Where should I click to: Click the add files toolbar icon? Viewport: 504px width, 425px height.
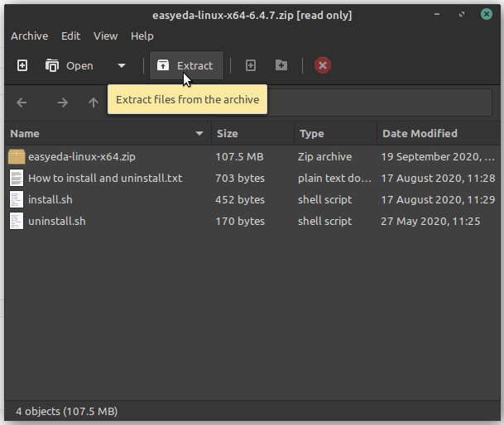coord(251,65)
